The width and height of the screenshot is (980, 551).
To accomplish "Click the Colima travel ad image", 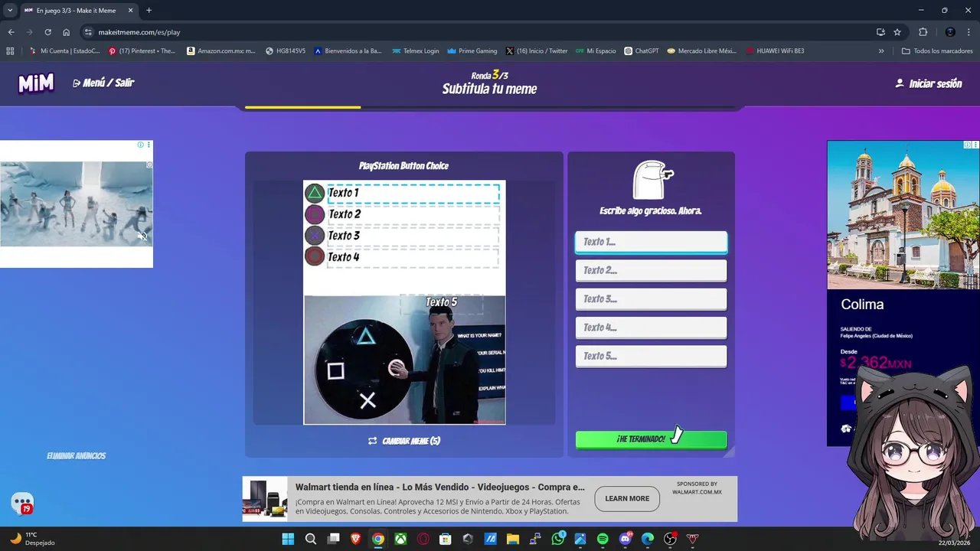I will pos(903,215).
